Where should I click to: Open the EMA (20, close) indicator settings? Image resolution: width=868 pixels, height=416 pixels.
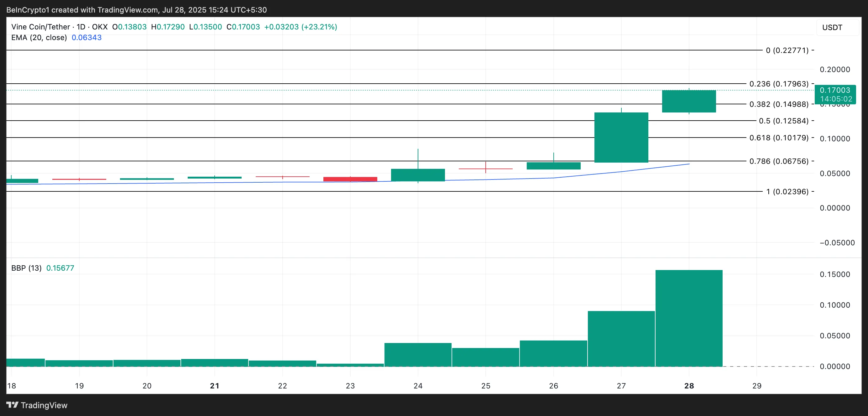(39, 38)
